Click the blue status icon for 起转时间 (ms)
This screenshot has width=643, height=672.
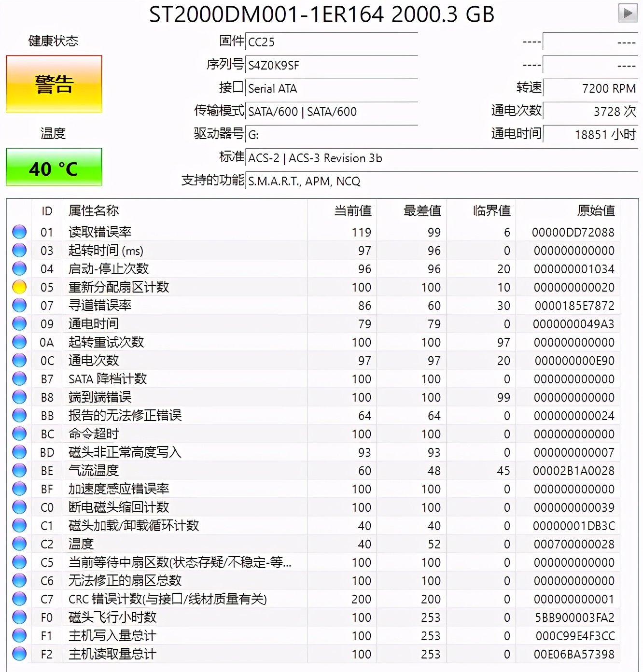(19, 251)
